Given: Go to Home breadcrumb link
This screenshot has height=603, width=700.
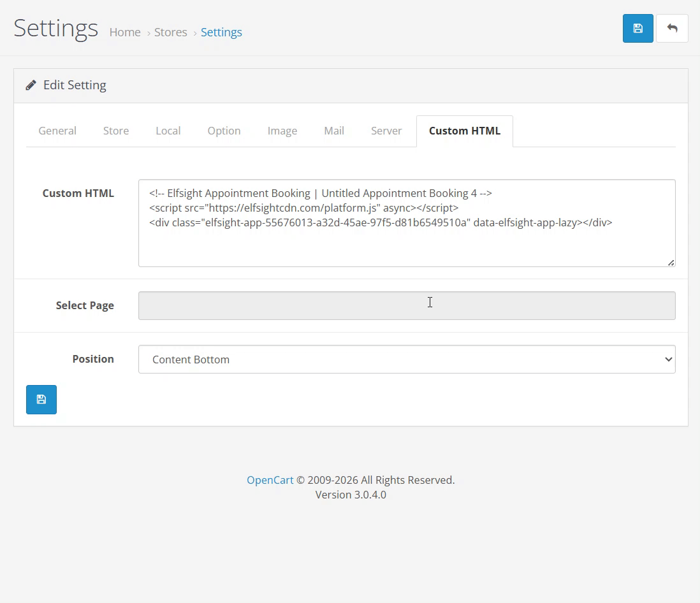Looking at the screenshot, I should (x=125, y=32).
